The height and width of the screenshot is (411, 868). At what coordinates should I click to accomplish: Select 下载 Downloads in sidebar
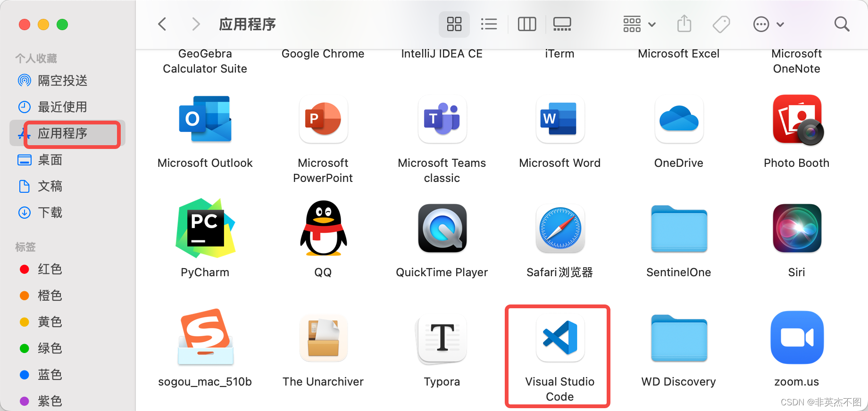67,213
